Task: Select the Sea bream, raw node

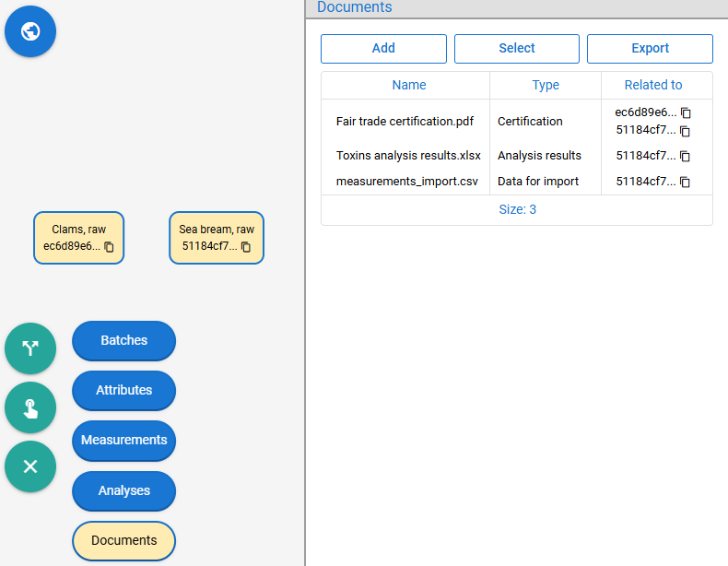Action: point(217,238)
